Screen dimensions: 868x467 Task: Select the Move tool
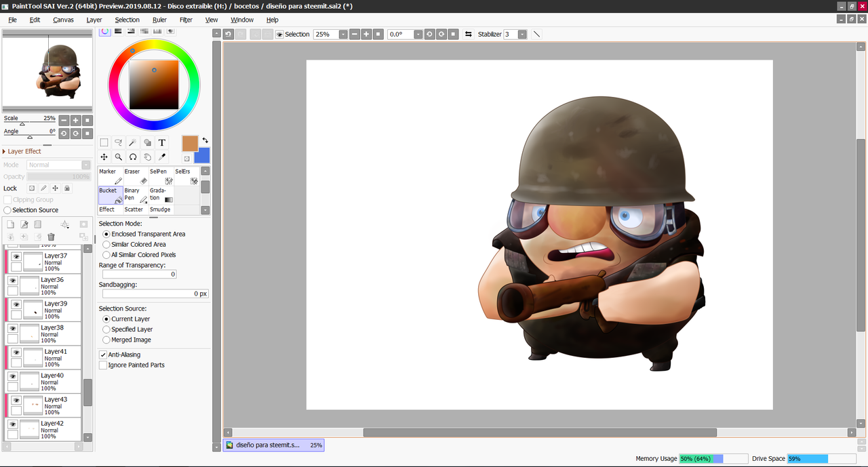(x=104, y=157)
